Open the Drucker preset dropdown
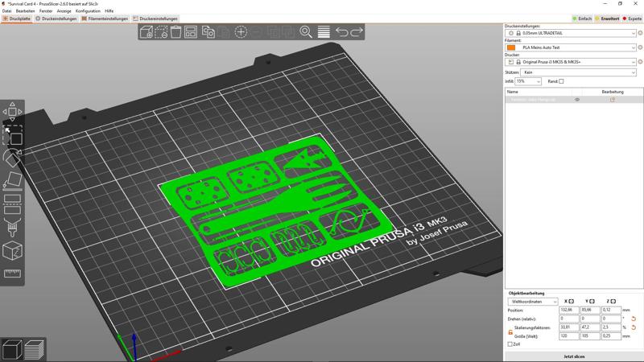Image resolution: width=644 pixels, height=362 pixels. tap(571, 62)
